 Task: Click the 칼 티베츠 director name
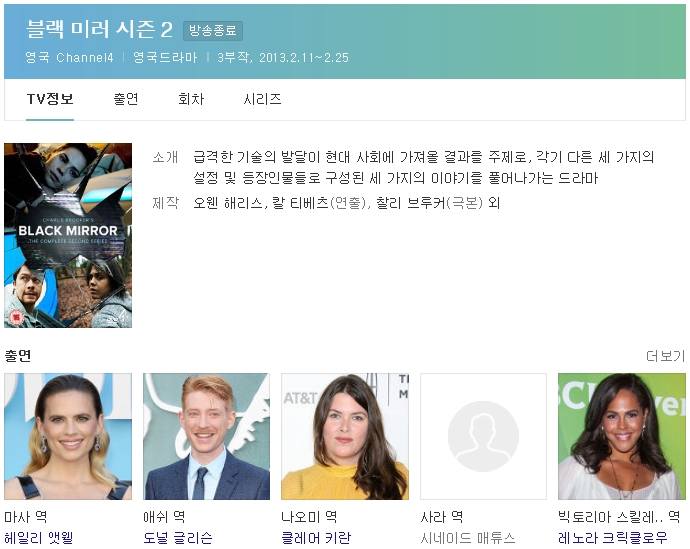click(x=300, y=203)
